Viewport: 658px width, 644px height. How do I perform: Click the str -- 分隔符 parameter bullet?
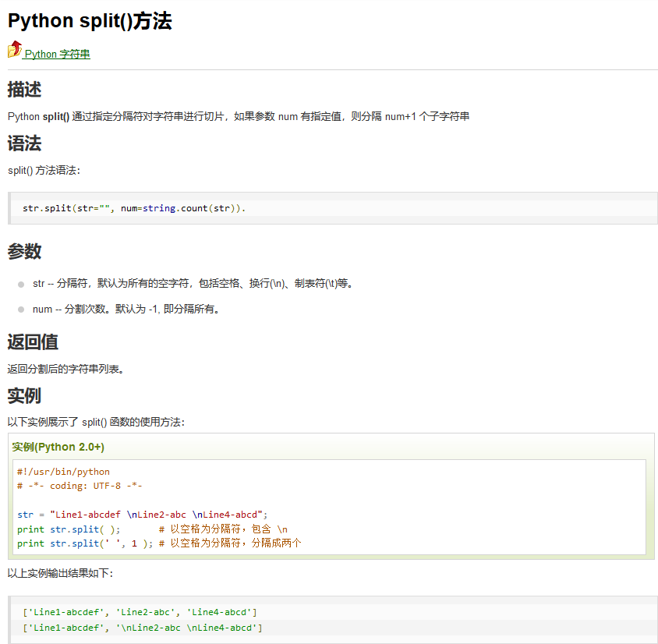(193, 284)
